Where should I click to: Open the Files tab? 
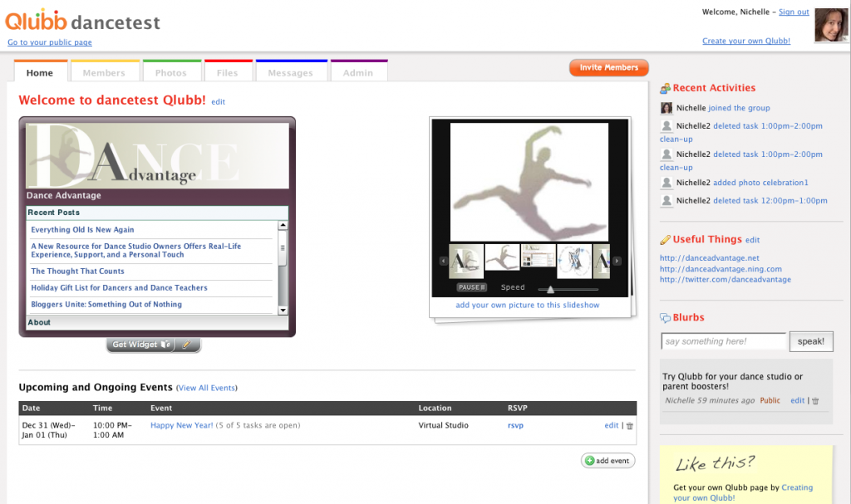coord(228,71)
